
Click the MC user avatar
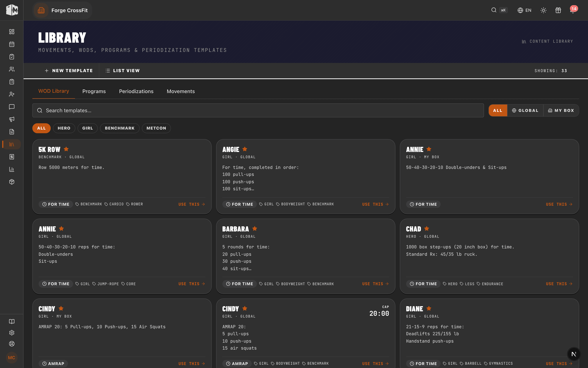coord(12,358)
